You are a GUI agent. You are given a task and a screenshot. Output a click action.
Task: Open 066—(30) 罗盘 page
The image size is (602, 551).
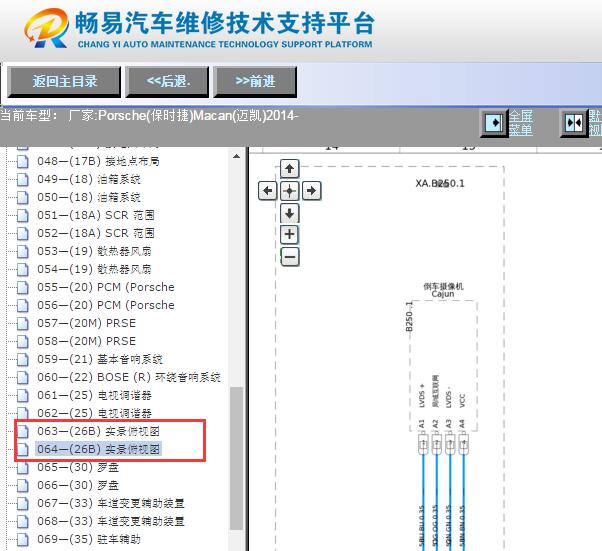point(78,485)
